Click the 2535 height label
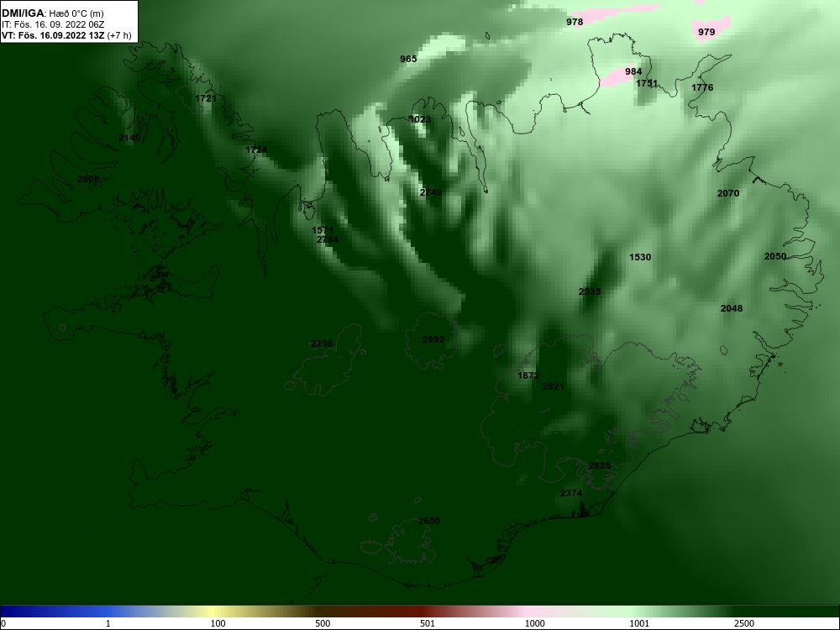840x630 pixels. pos(590,291)
